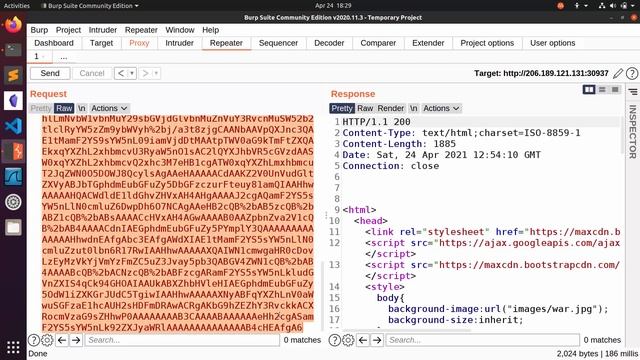Open Wireshark from the dock
This screenshot has height=360, width=640.
[13, 177]
